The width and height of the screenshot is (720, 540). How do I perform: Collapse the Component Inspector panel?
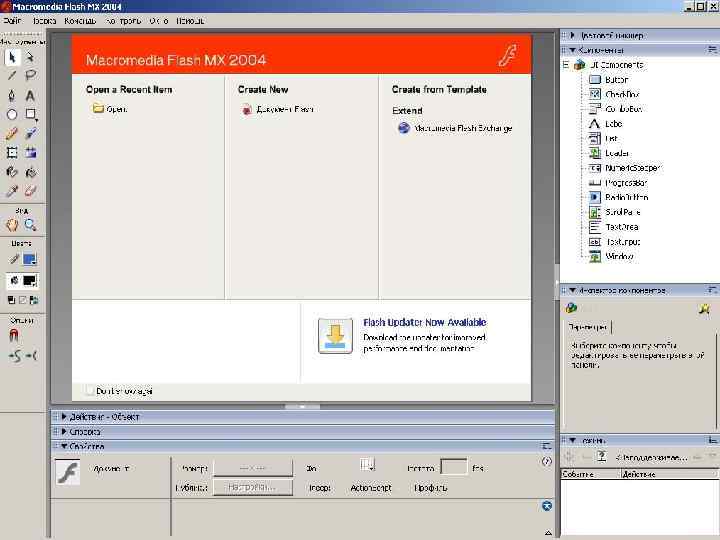pyautogui.click(x=573, y=290)
